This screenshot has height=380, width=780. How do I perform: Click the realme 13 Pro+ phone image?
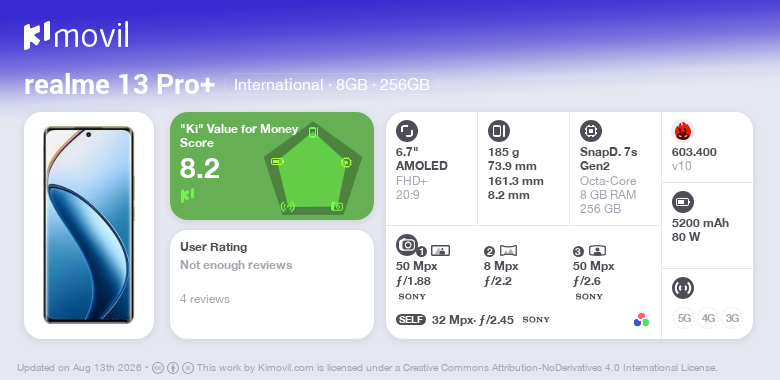89,225
